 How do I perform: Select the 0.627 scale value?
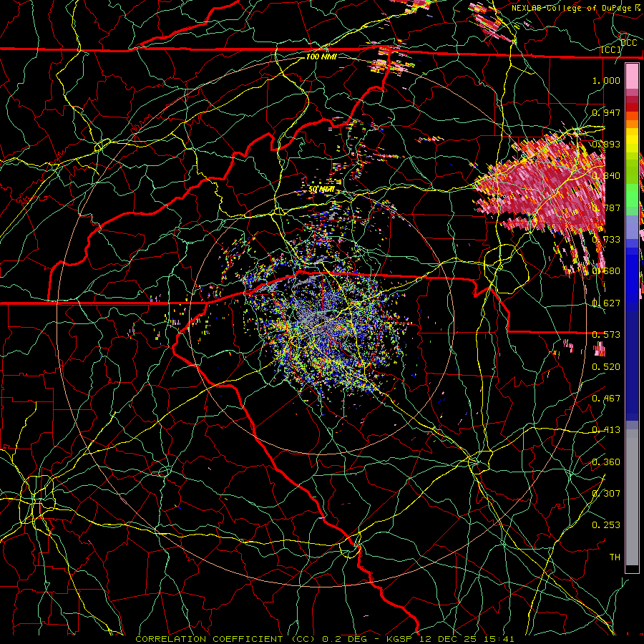click(606, 303)
